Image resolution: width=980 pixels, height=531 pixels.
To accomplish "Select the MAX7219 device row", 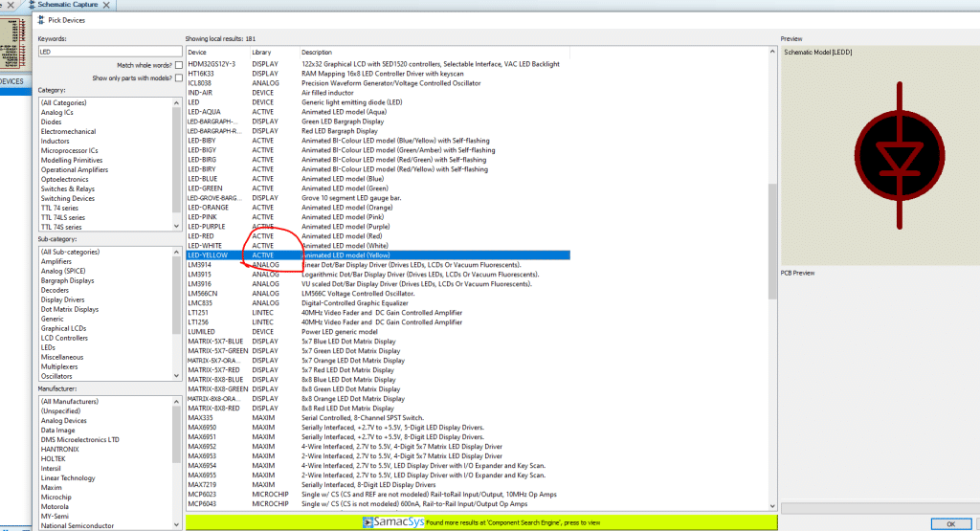I will click(x=378, y=485).
